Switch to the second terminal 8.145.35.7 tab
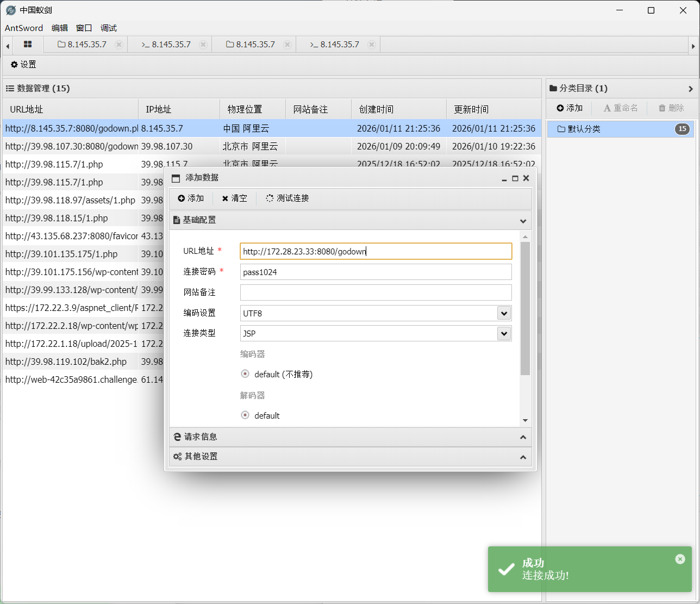This screenshot has width=700, height=604. tap(334, 45)
